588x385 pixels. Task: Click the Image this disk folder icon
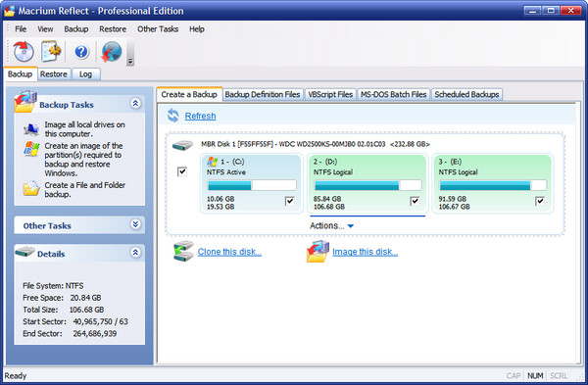(318, 251)
